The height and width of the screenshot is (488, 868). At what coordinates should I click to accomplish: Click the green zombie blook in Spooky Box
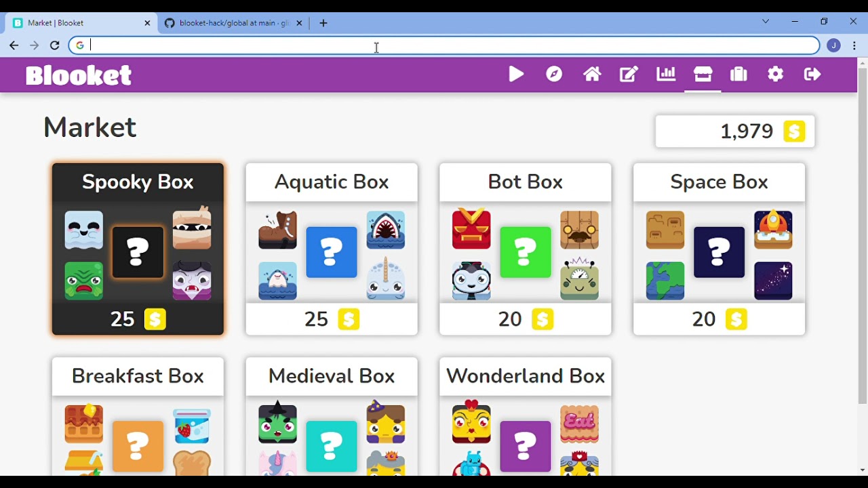(84, 281)
